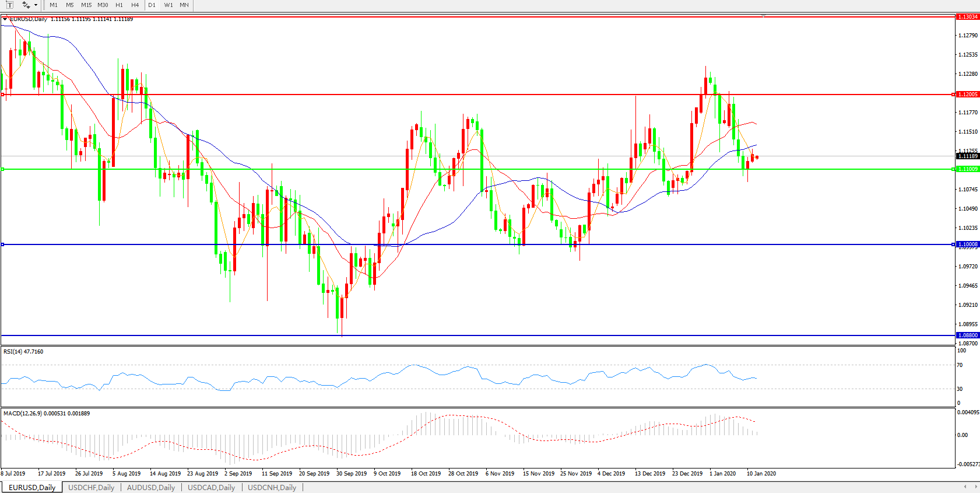Switch chart to M15 timeframe

pyautogui.click(x=86, y=5)
